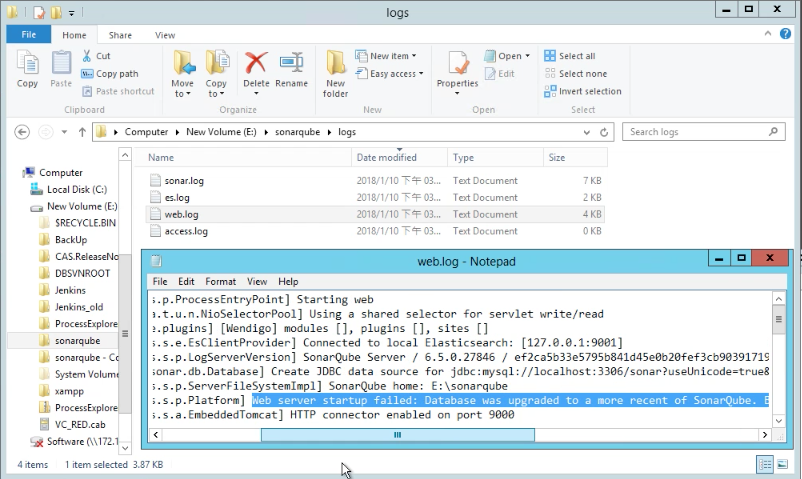Click the Notepad horizontal scrollbar thumb
The width and height of the screenshot is (802, 479).
click(397, 435)
